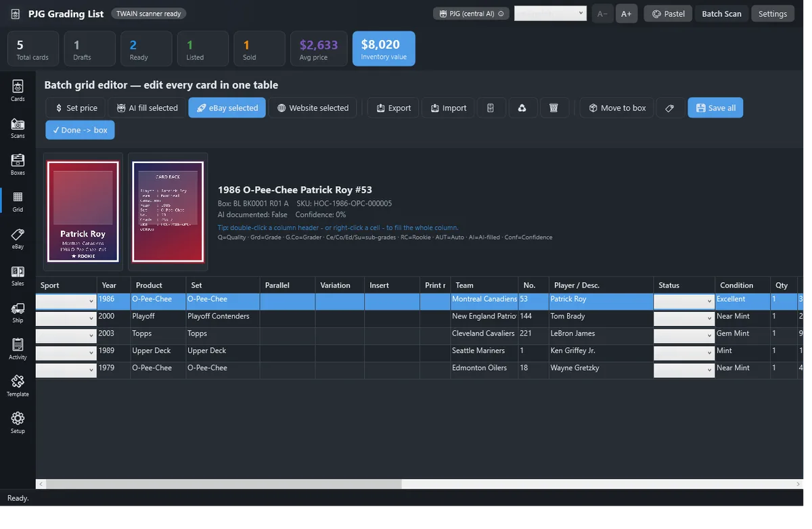Open Status dropdown for Tom Brady row
This screenshot has height=529, width=812.
click(x=684, y=319)
